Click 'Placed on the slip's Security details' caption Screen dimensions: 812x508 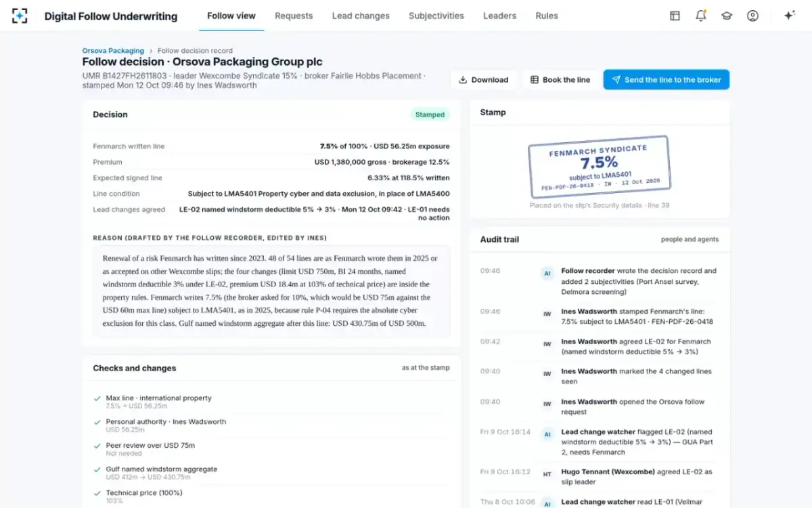[600, 205]
